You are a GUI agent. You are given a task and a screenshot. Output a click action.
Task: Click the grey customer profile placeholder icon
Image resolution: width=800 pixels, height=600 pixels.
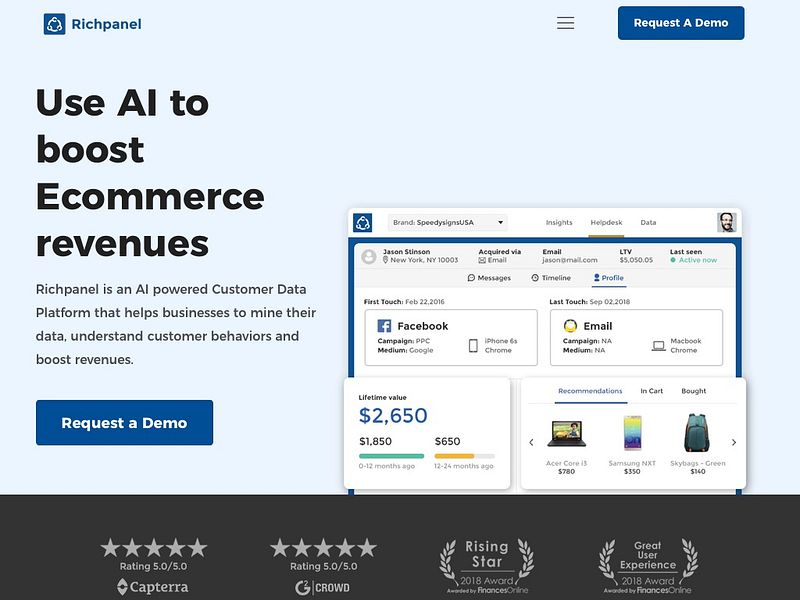click(369, 256)
